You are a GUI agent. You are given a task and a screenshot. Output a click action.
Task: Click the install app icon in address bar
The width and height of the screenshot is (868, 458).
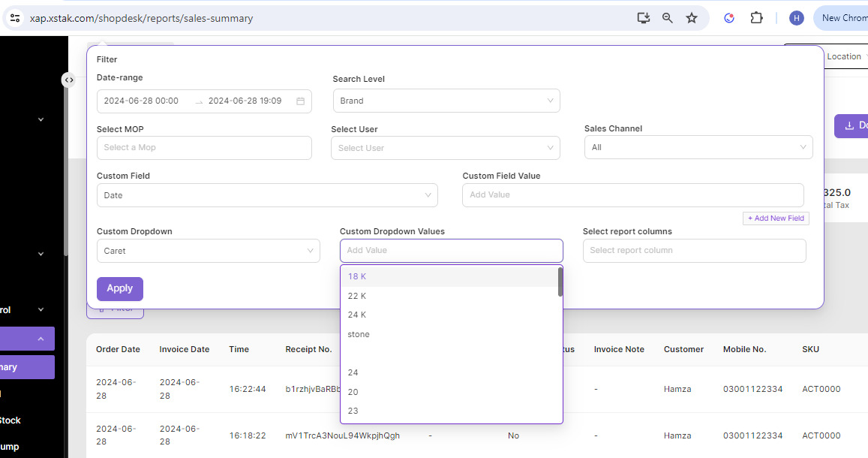pyautogui.click(x=643, y=18)
